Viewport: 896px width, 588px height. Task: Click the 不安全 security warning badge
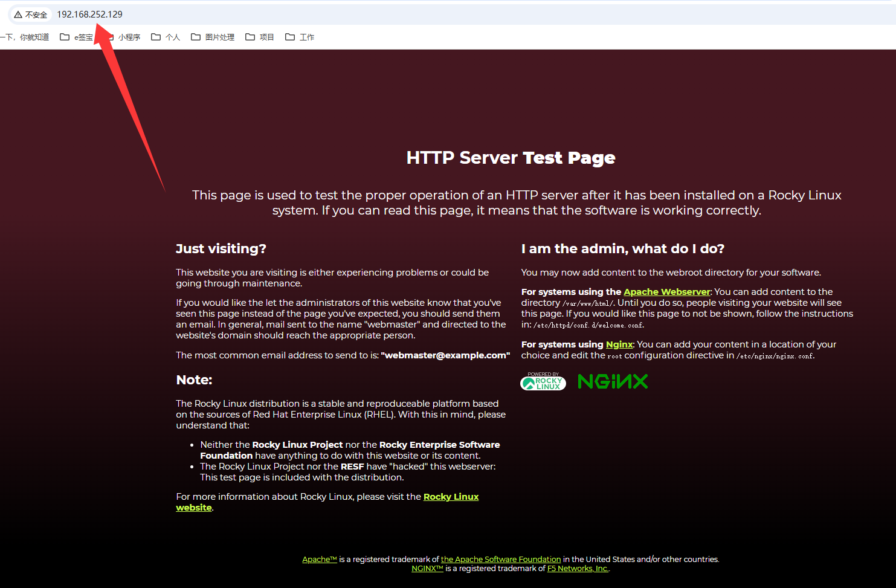pos(31,15)
